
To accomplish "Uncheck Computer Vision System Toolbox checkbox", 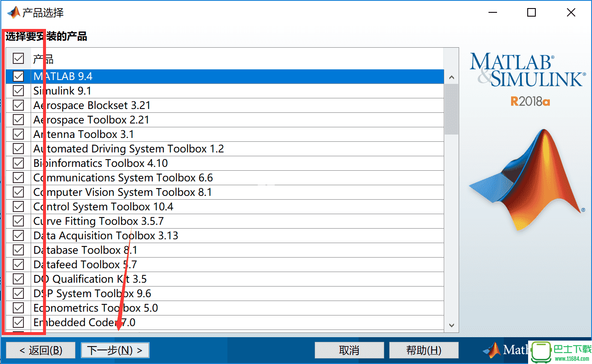I will click(18, 192).
